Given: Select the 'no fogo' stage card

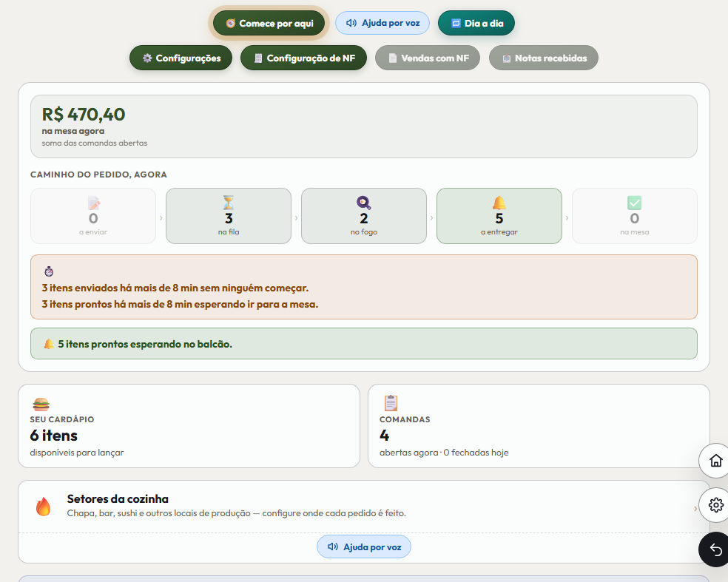Looking at the screenshot, I should 364,216.
